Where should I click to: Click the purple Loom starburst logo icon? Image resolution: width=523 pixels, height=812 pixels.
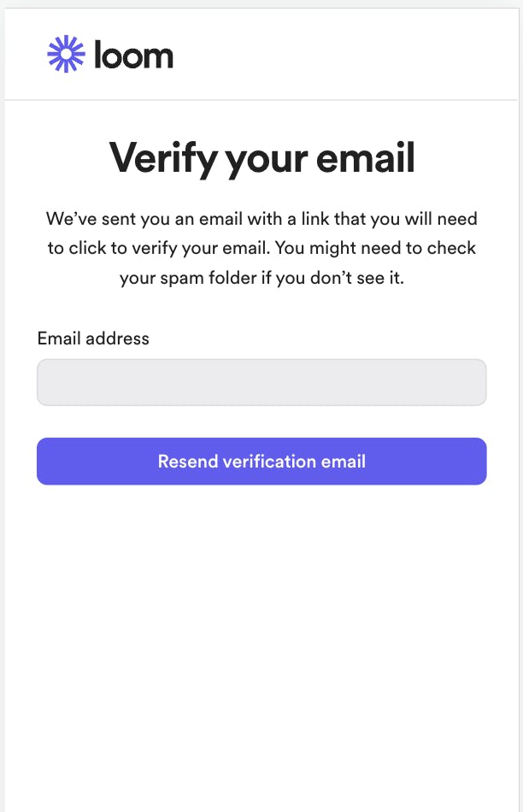66,54
